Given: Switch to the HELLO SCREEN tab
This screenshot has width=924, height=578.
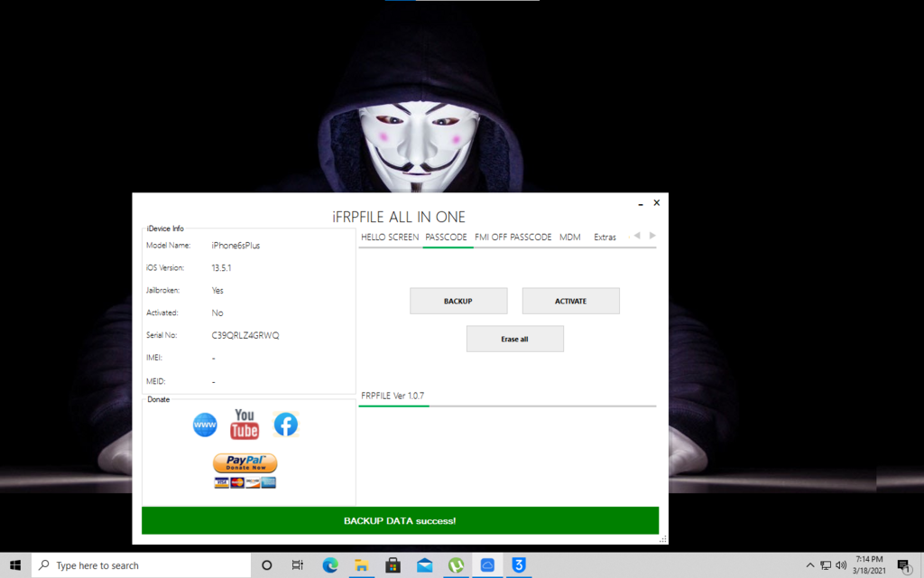Looking at the screenshot, I should click(x=390, y=238).
